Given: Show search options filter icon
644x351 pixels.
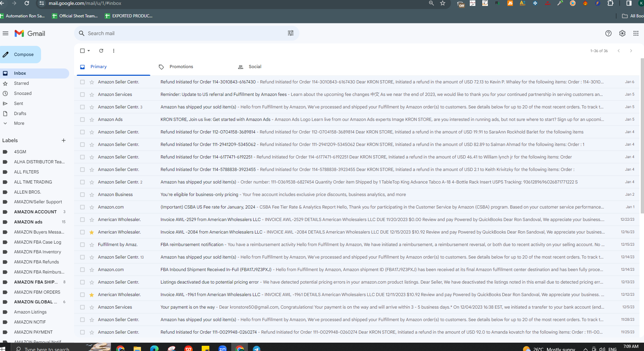Looking at the screenshot, I should click(291, 33).
